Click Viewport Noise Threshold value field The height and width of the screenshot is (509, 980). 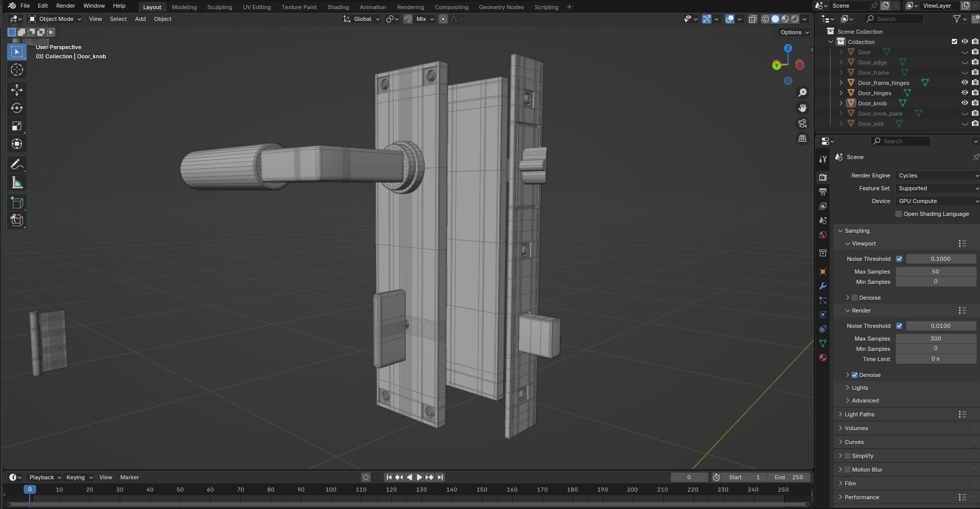[x=941, y=259]
